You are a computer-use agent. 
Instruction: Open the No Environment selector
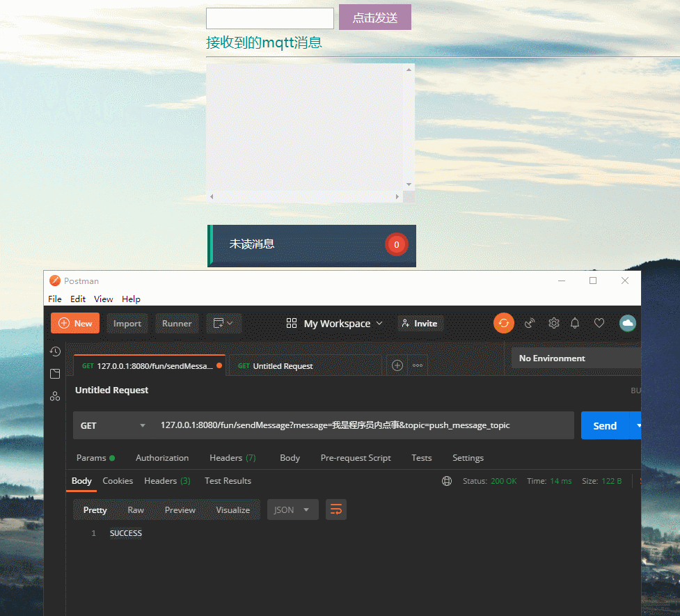576,358
